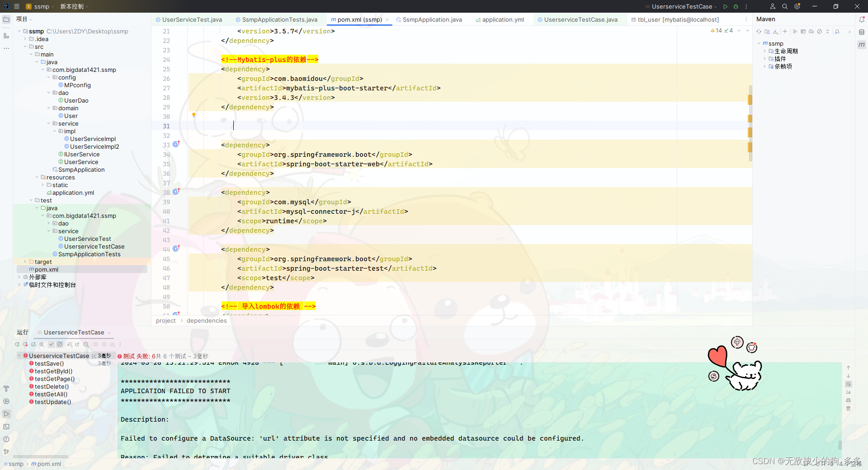Reload all Maven projects

759,32
